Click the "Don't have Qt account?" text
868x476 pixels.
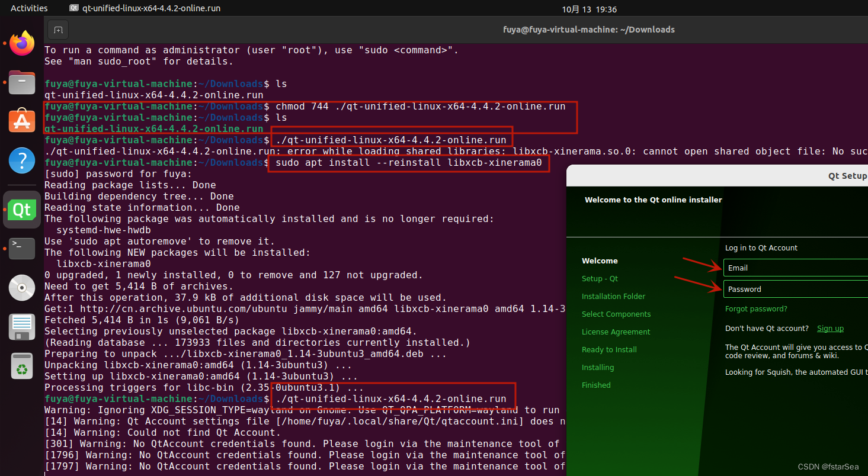click(x=767, y=329)
